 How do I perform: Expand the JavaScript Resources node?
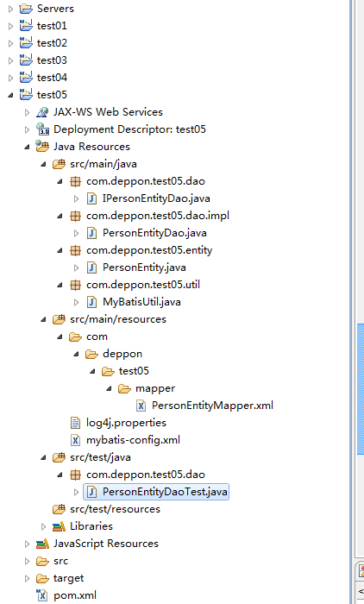tap(27, 544)
